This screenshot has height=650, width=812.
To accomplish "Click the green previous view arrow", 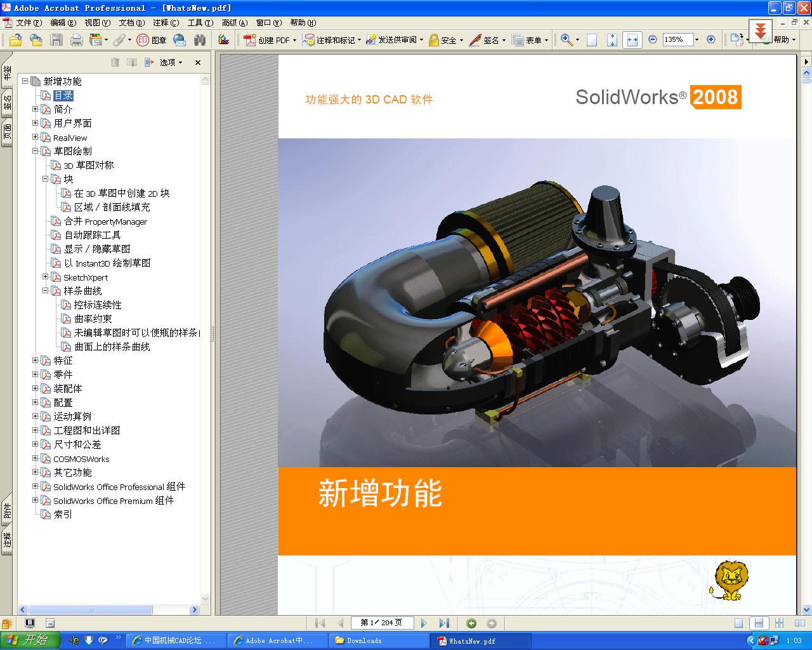I will (471, 623).
